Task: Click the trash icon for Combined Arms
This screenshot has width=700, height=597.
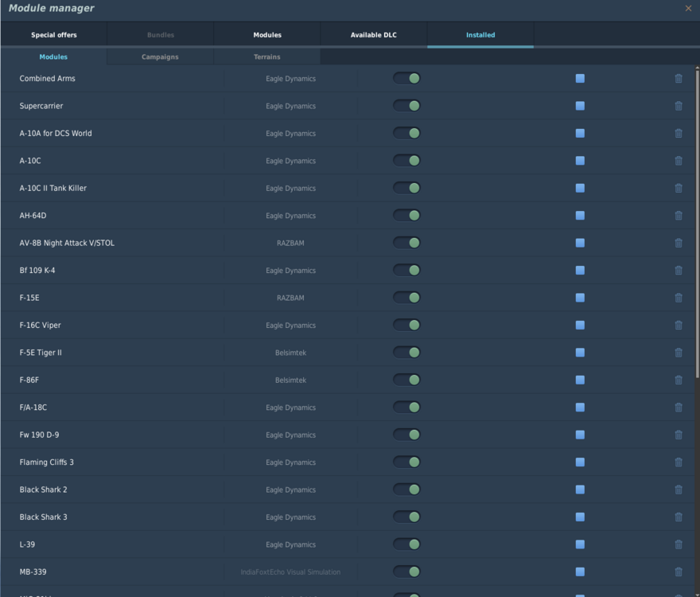Action: [678, 79]
